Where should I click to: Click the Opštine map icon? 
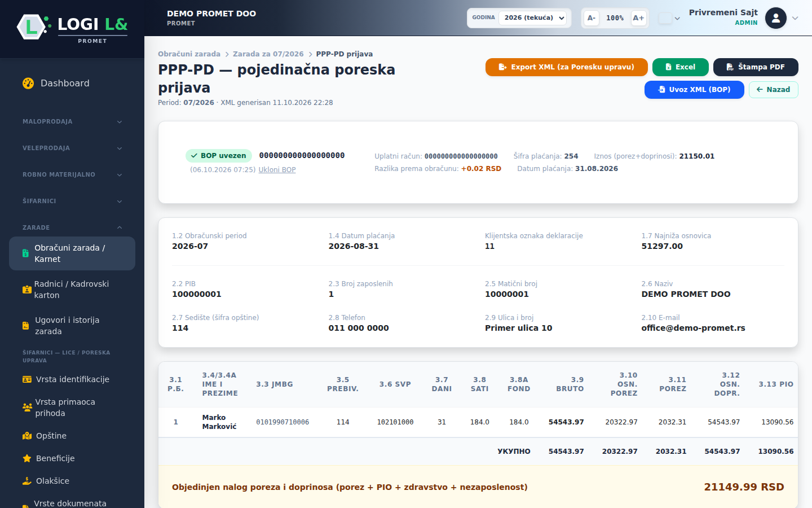pyautogui.click(x=27, y=436)
